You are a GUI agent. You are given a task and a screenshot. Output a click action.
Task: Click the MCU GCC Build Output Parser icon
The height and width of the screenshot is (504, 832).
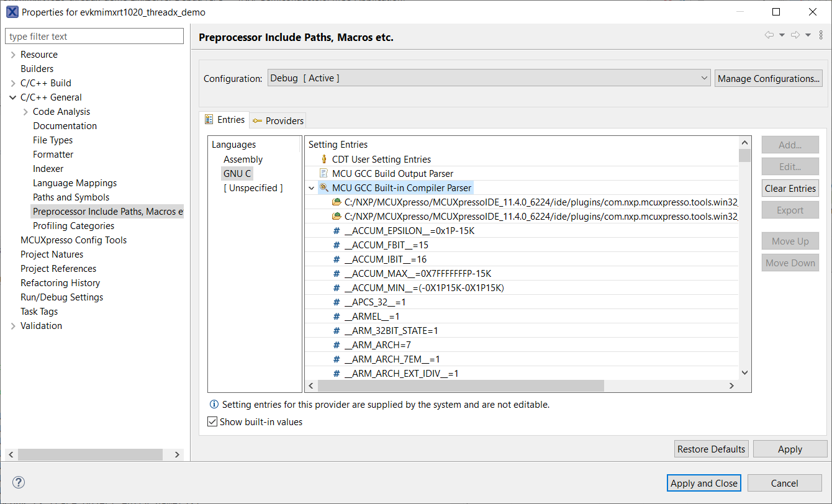click(323, 174)
